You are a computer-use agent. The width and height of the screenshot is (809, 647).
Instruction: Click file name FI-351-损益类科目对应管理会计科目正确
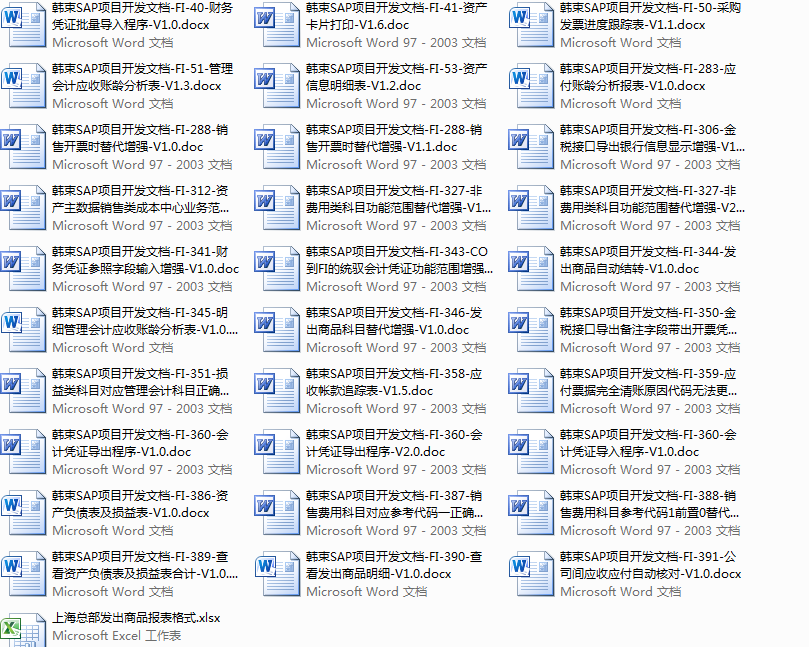(x=140, y=381)
